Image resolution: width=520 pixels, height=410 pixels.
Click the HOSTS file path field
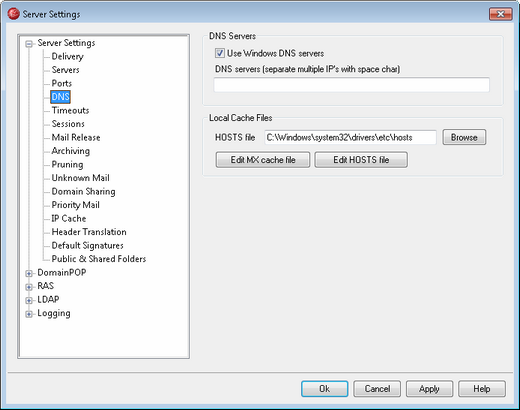(350, 137)
